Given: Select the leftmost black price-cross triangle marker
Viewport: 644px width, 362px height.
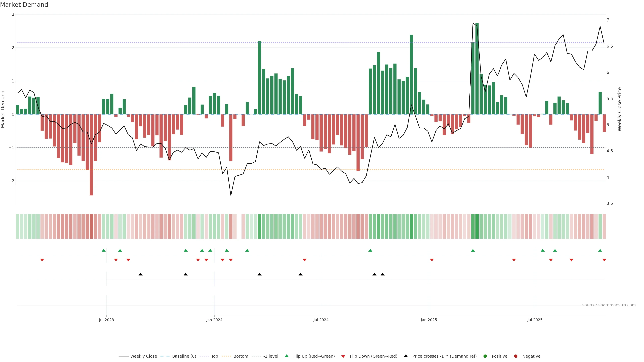Looking at the screenshot, I should pos(141,274).
